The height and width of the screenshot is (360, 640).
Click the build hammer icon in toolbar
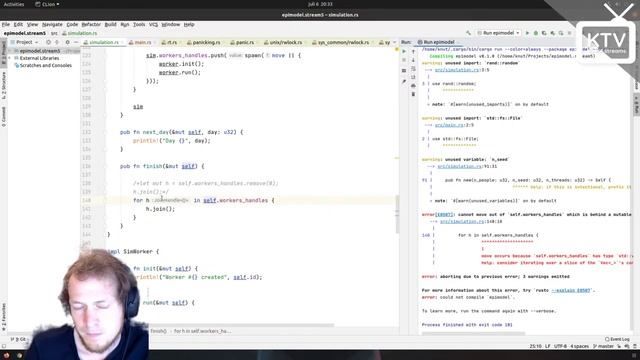(x=469, y=33)
